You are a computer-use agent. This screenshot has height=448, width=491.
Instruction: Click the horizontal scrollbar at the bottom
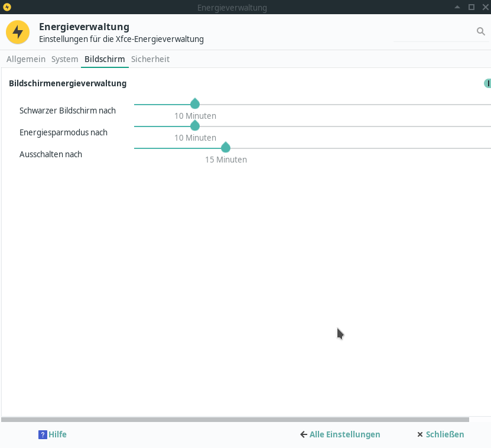coord(235,420)
